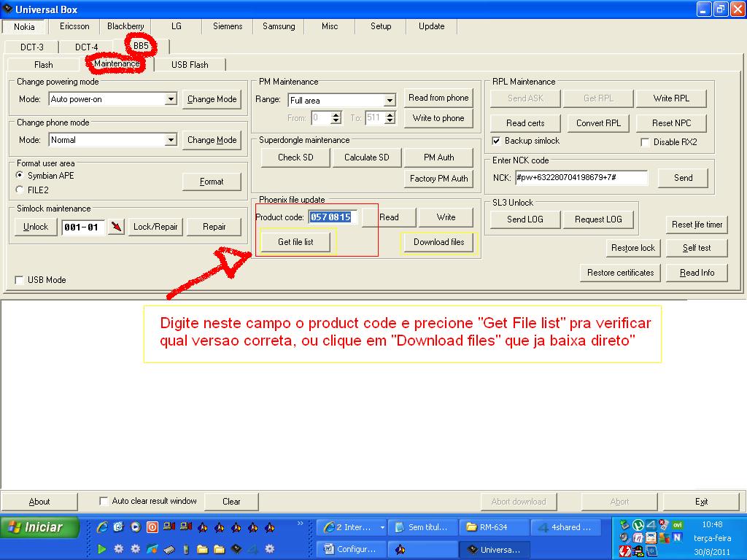
Task: Open Internet Explorer from the quick launch bar
Action: (x=102, y=527)
